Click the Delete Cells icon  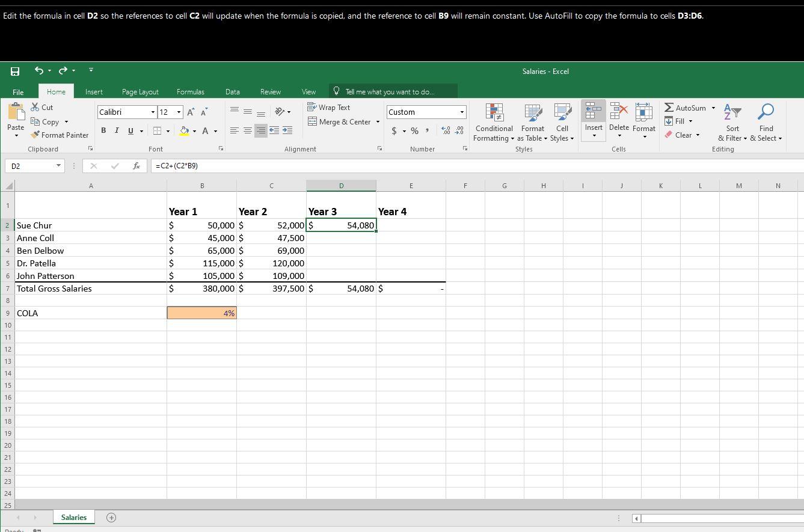[619, 117]
